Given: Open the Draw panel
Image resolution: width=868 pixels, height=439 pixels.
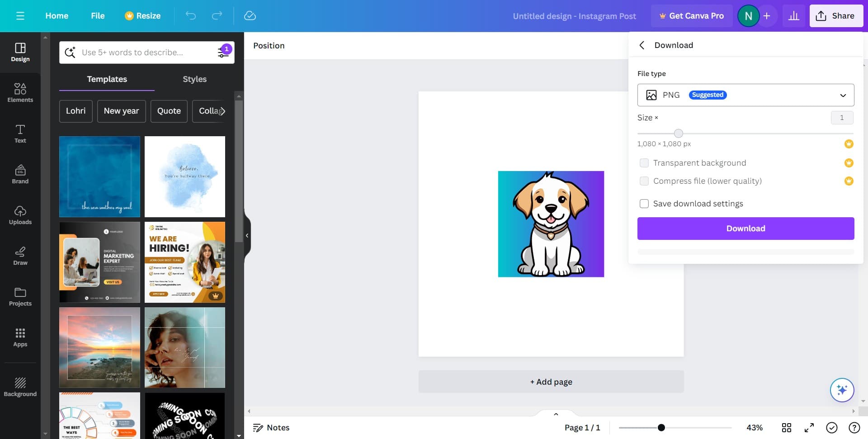Looking at the screenshot, I should [20, 256].
